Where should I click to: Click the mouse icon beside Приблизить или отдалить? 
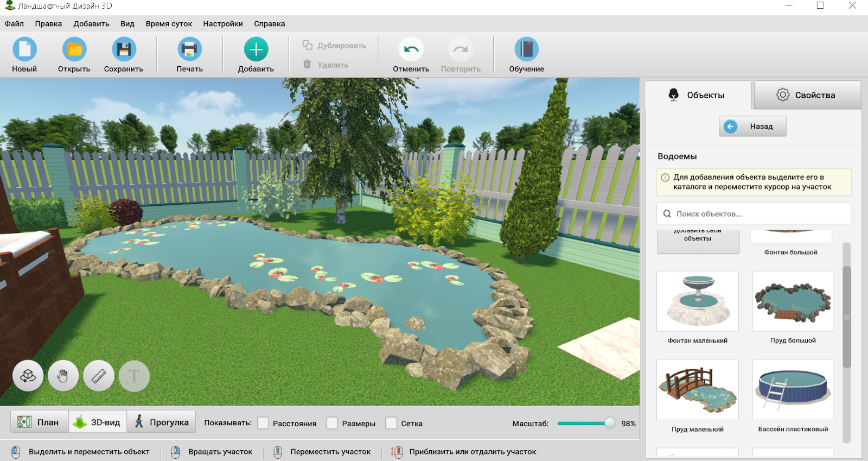coord(397,452)
